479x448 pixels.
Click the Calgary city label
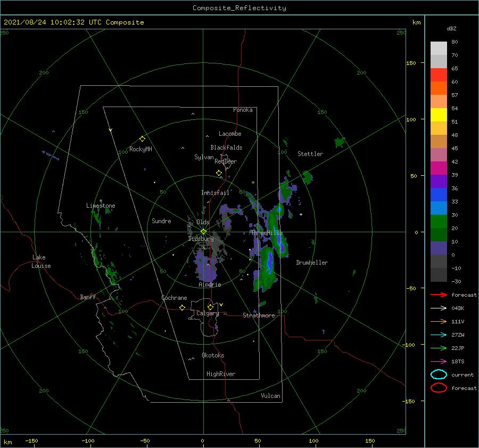pos(208,313)
